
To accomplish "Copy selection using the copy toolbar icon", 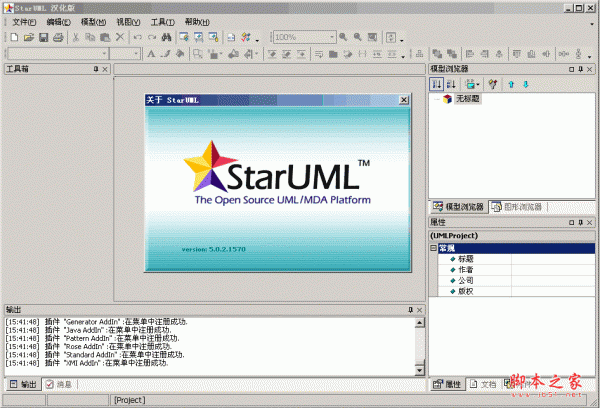I will tap(90, 37).
